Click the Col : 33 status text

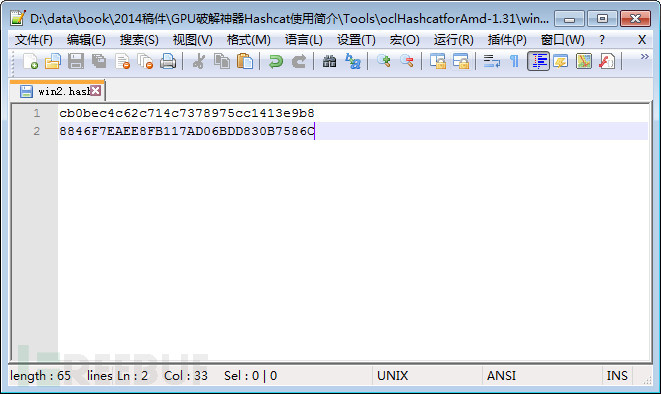[x=186, y=375]
